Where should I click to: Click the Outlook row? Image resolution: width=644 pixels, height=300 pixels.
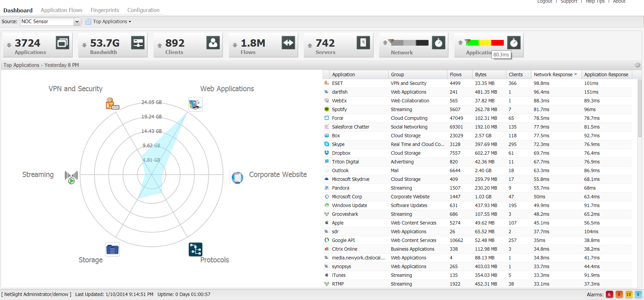(477, 170)
